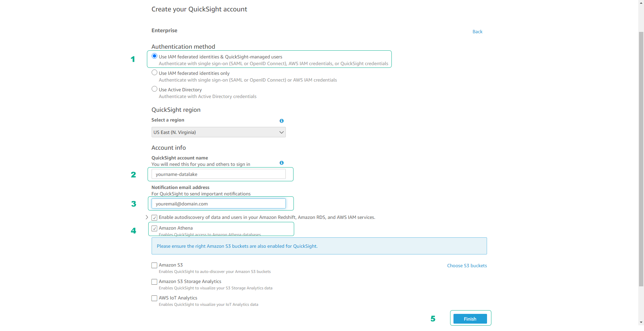Click 'Enables QuickSight to visualize your IoT Analytics data' text
Image resolution: width=644 pixels, height=331 pixels.
click(209, 304)
